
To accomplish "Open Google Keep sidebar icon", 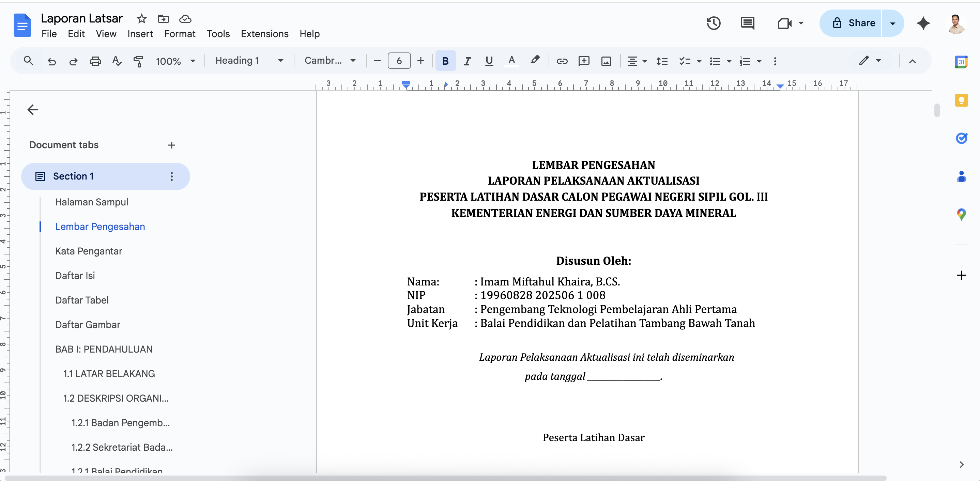I will pos(961,100).
